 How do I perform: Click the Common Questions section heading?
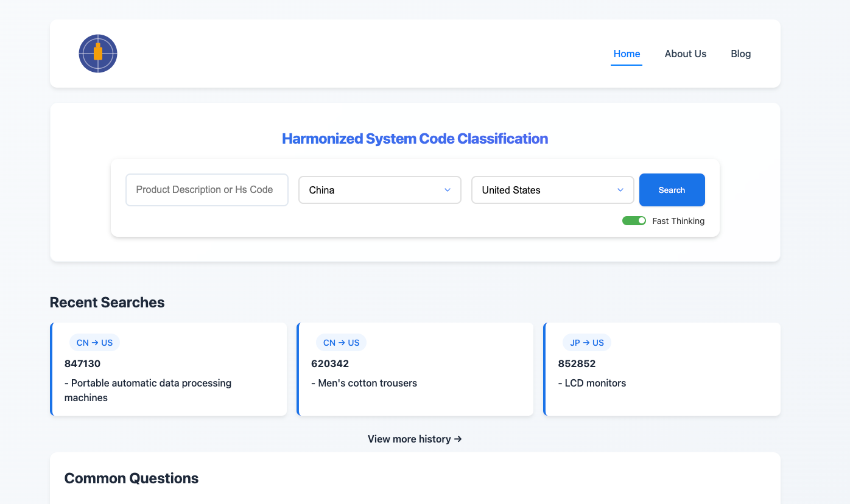pyautogui.click(x=131, y=478)
